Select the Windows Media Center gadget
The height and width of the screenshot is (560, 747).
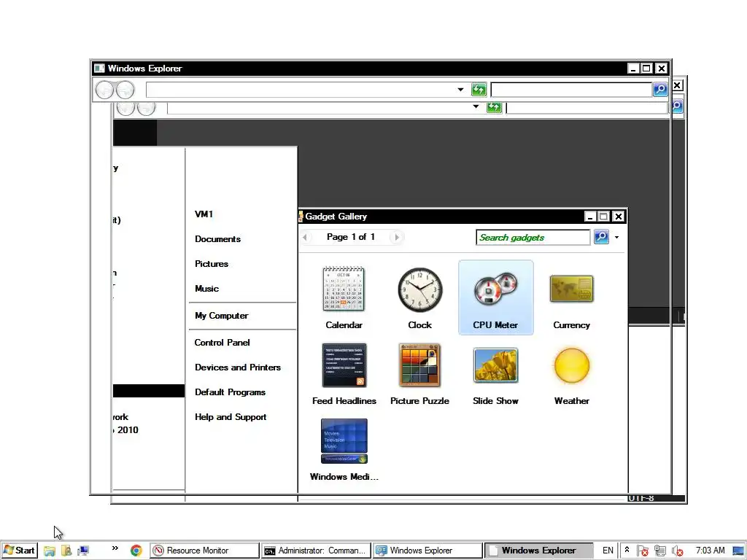click(x=344, y=449)
